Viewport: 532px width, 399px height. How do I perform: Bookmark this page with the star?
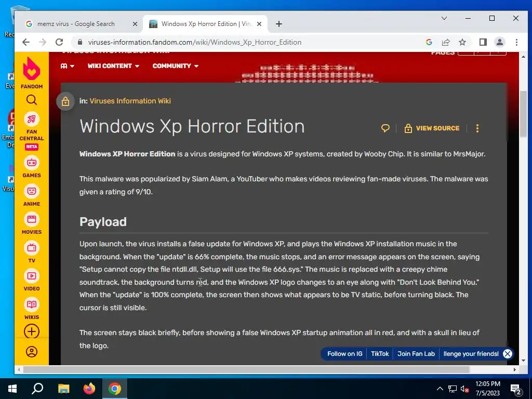tap(462, 42)
